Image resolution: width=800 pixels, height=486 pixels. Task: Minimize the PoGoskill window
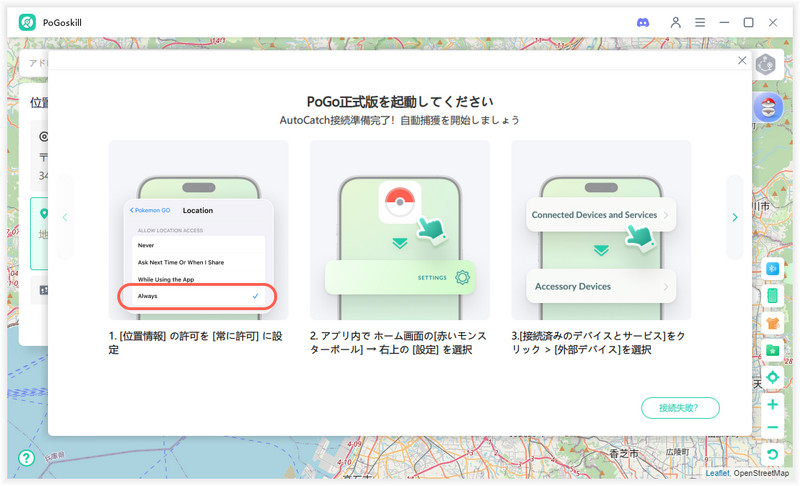[724, 22]
